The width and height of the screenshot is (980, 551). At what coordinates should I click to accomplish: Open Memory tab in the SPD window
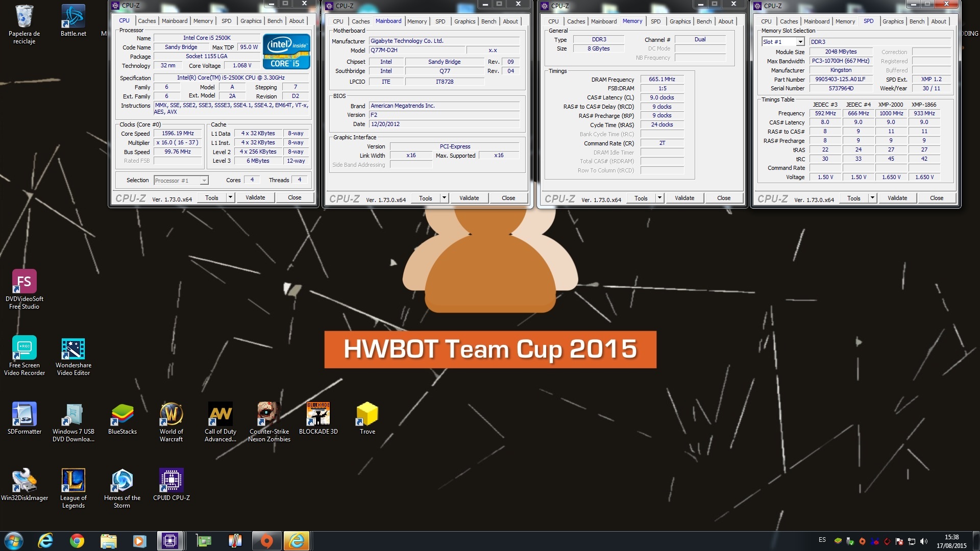pos(845,21)
